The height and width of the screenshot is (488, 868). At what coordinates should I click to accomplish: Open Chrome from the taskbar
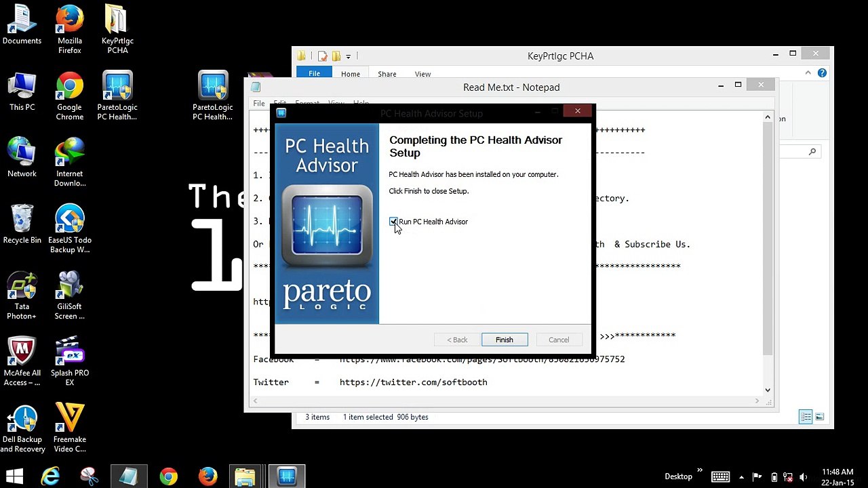click(168, 476)
